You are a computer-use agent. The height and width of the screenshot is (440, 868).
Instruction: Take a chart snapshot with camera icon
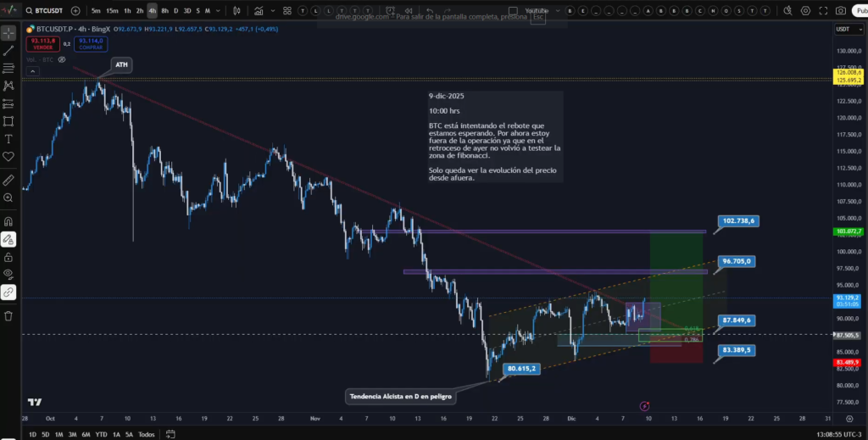840,11
